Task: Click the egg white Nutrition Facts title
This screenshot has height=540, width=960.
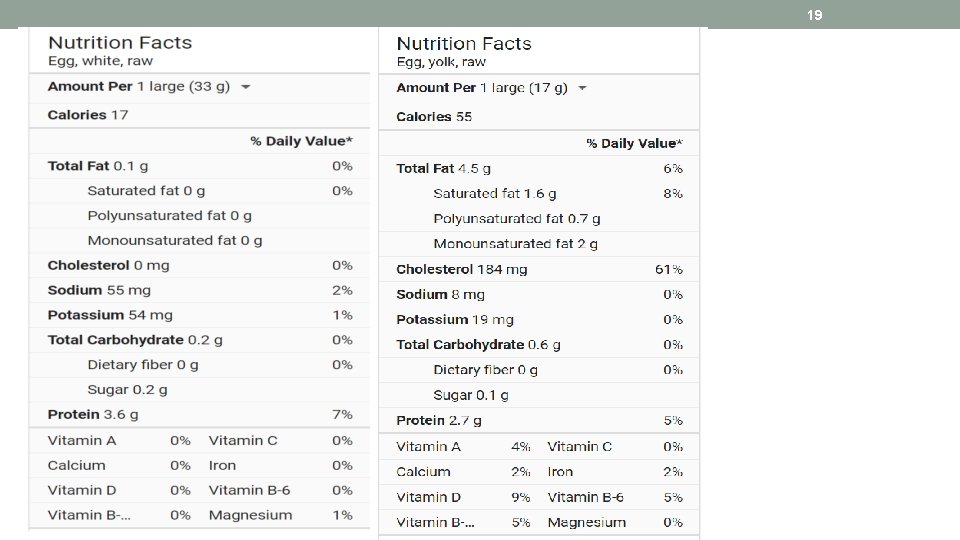Action: pos(120,43)
